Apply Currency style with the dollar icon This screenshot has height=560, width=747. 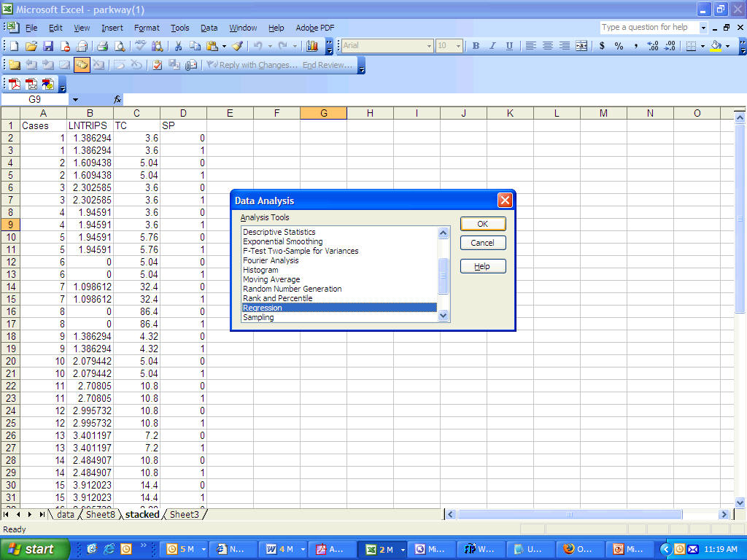[x=602, y=46]
